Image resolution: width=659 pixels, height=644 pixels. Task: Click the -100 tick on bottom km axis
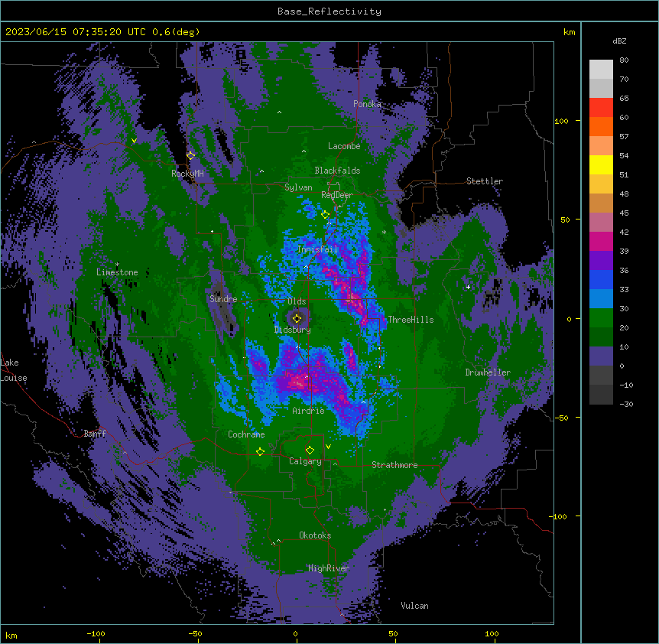(96, 634)
